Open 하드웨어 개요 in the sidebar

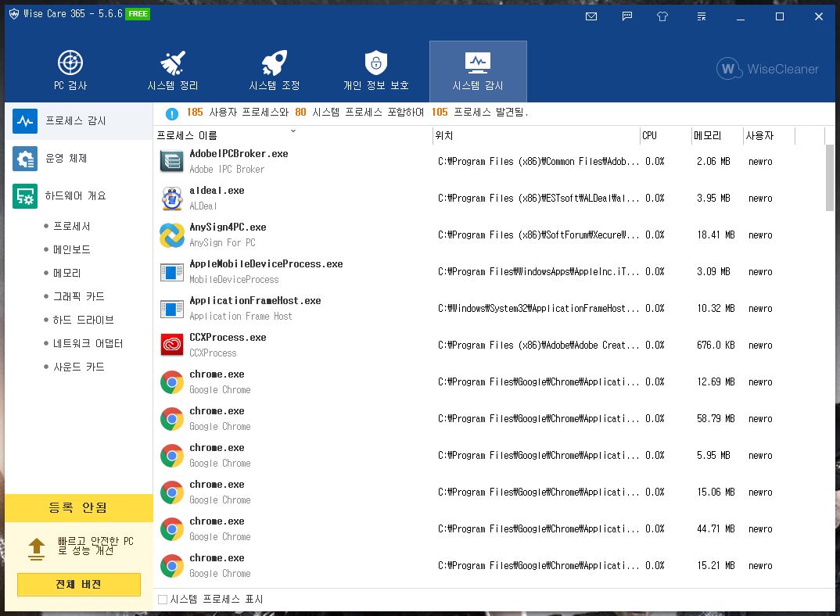coord(79,196)
